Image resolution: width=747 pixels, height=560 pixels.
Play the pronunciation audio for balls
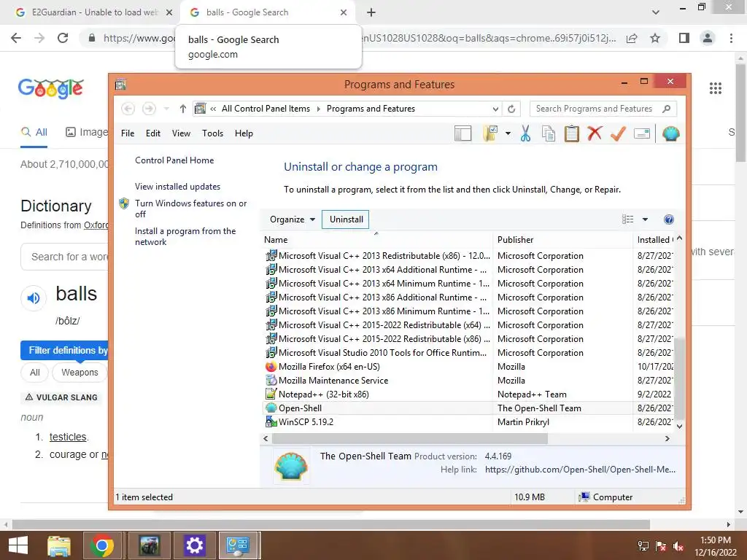coord(34,298)
